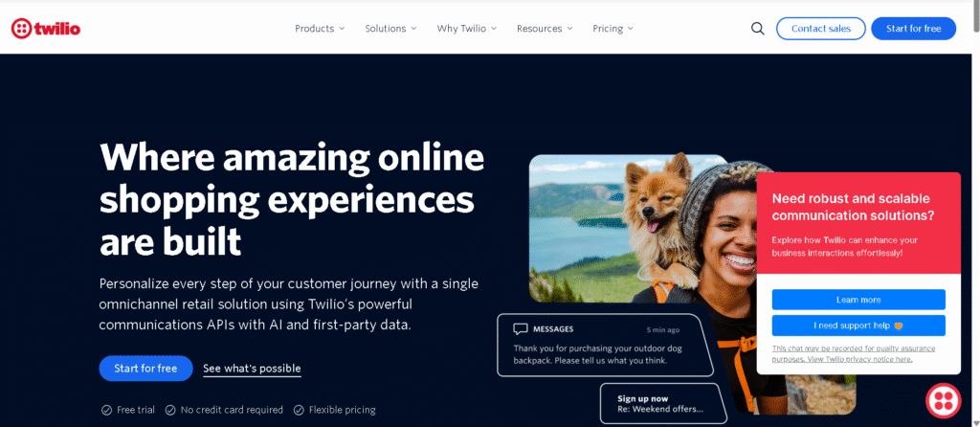
Task: Click the Sign up now notification card
Action: pos(663,403)
